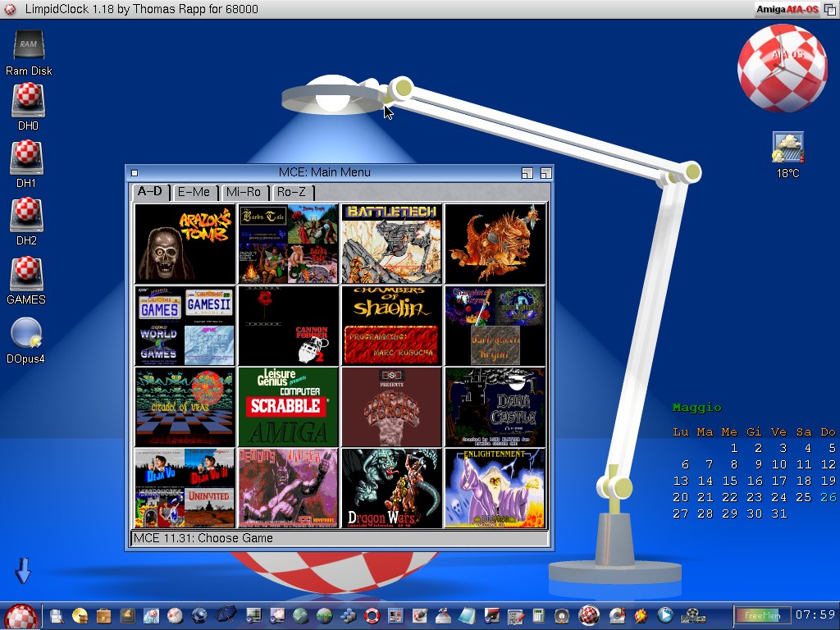The width and height of the screenshot is (840, 630).
Task: Open the Ro-Z games tab
Action: 291,192
